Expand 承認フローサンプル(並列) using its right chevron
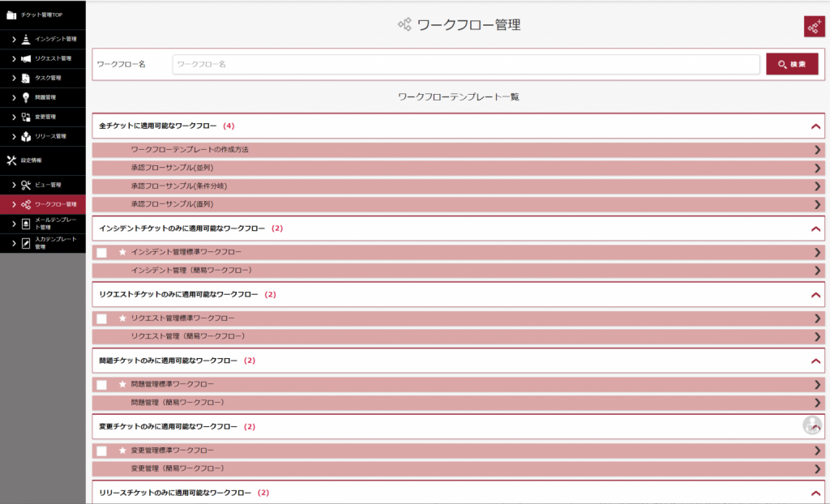 tap(816, 169)
